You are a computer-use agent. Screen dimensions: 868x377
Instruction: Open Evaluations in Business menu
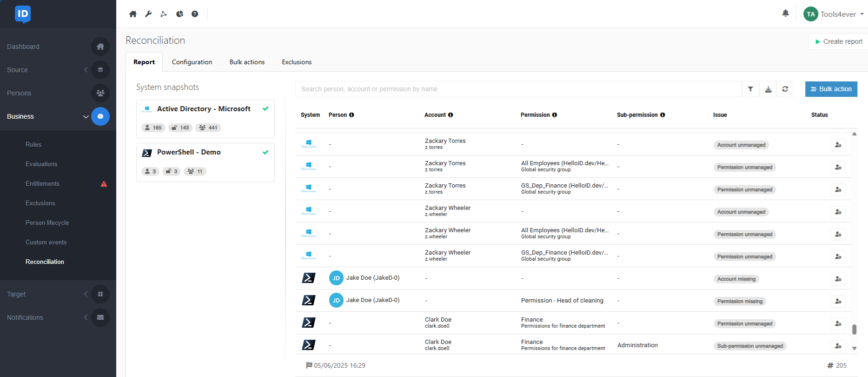[x=41, y=164]
